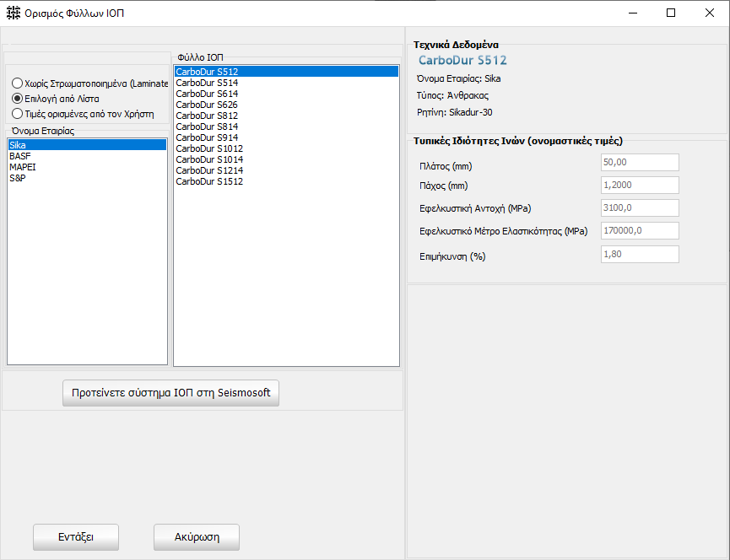The width and height of the screenshot is (730, 560).
Task: Click the Εφελκυστικό Μέτρο Ελαστικότητας field
Action: (x=640, y=231)
